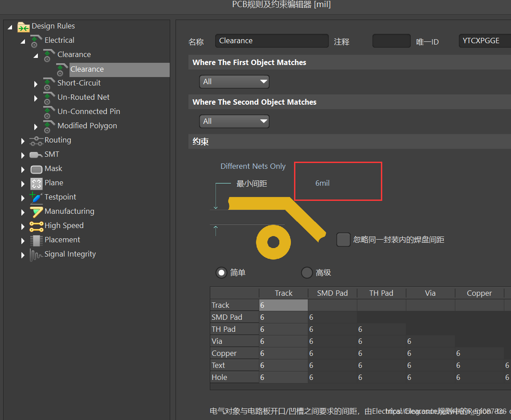Click the Plane category icon
The width and height of the screenshot is (511, 420).
pos(36,183)
